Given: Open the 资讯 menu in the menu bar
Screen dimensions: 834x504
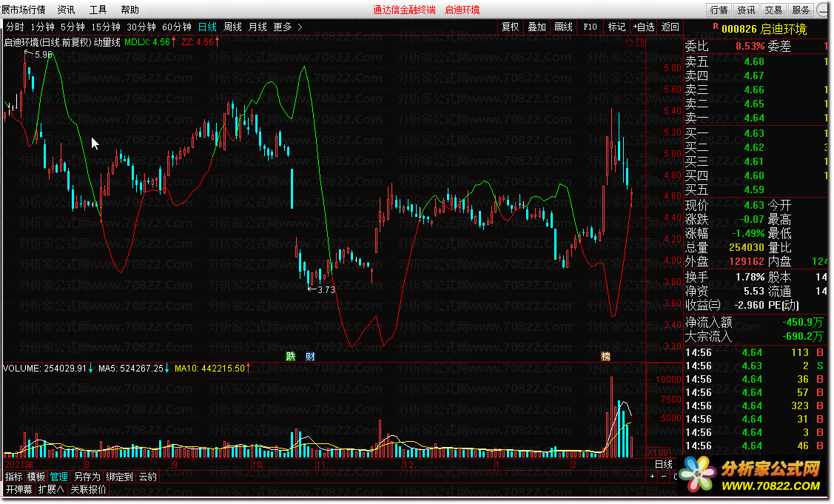Looking at the screenshot, I should coord(66,10).
